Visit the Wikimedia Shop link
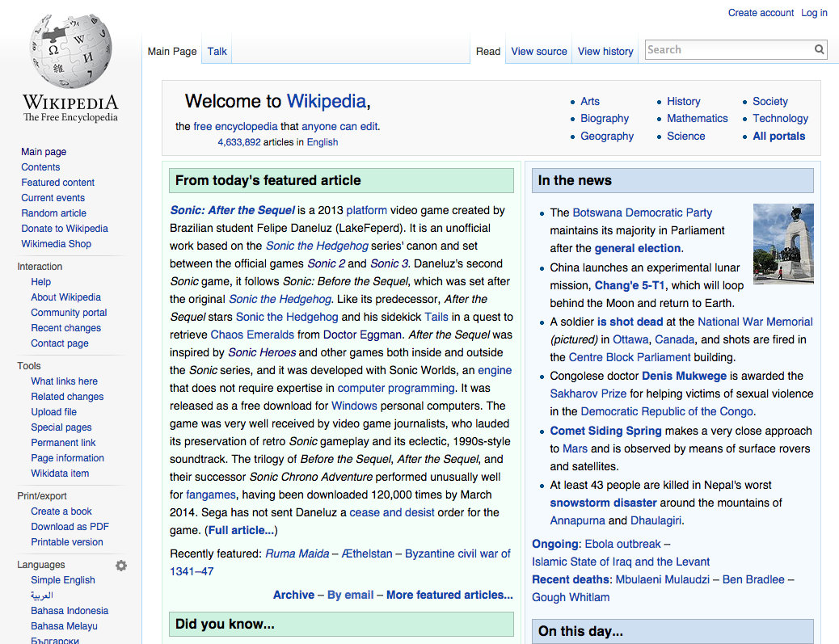Screen dimensions: 839x644 tap(57, 244)
